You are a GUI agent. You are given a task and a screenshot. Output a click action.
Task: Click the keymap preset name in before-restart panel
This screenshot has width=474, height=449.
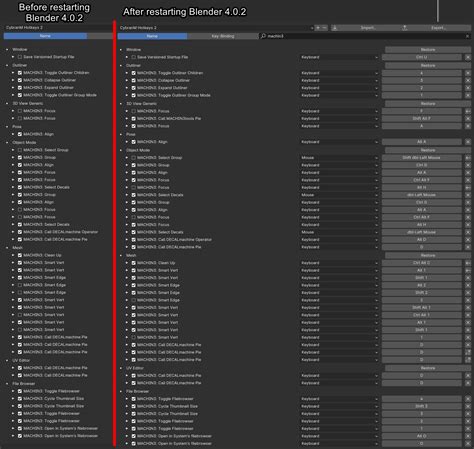click(24, 27)
